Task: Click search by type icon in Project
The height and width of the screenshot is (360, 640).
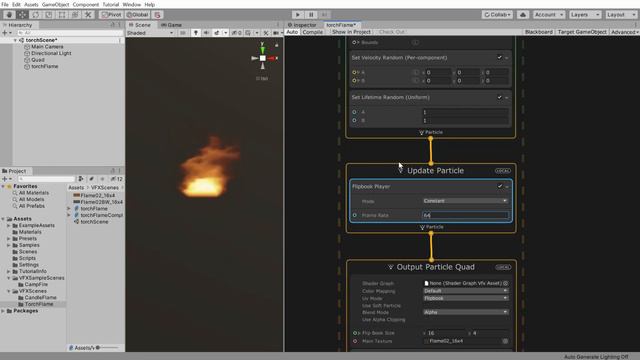Action: point(81,179)
